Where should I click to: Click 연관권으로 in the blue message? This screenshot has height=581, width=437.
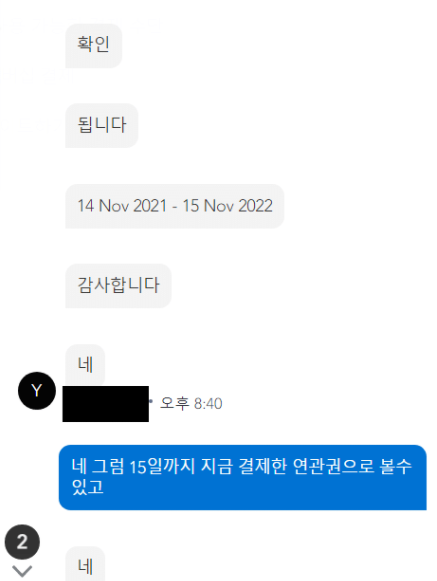(x=333, y=467)
